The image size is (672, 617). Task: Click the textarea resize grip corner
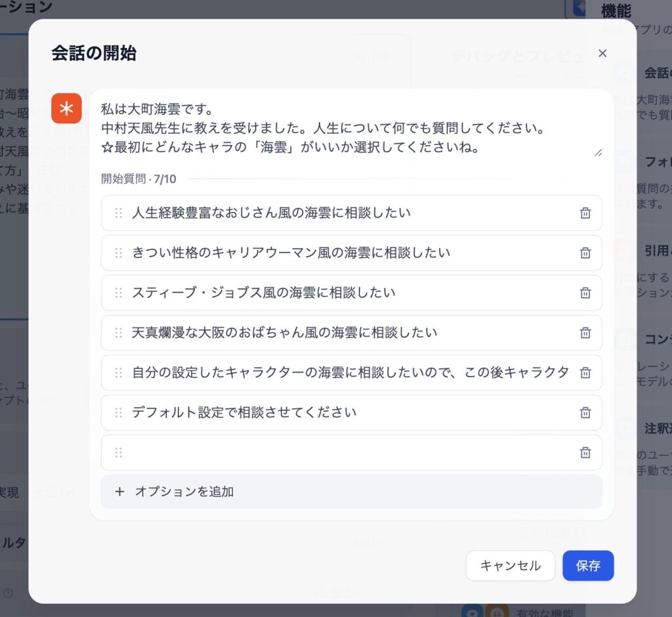[598, 153]
